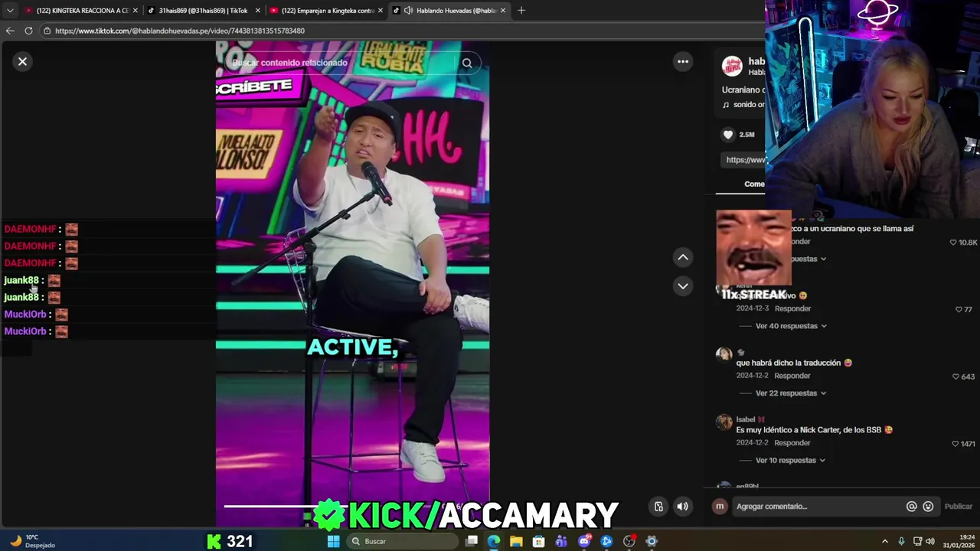Like the video with the heart icon
Viewport: 980px width, 551px height.
pyautogui.click(x=728, y=135)
